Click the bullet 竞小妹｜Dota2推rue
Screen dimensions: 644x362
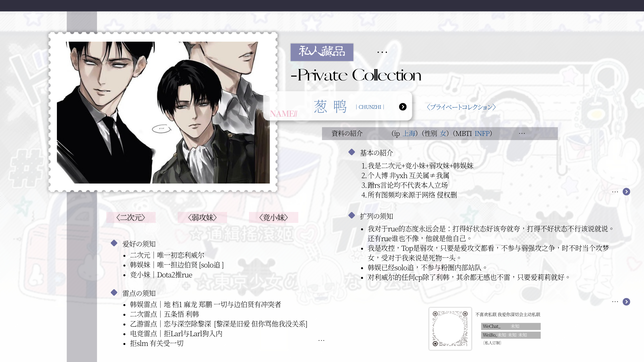(161, 275)
